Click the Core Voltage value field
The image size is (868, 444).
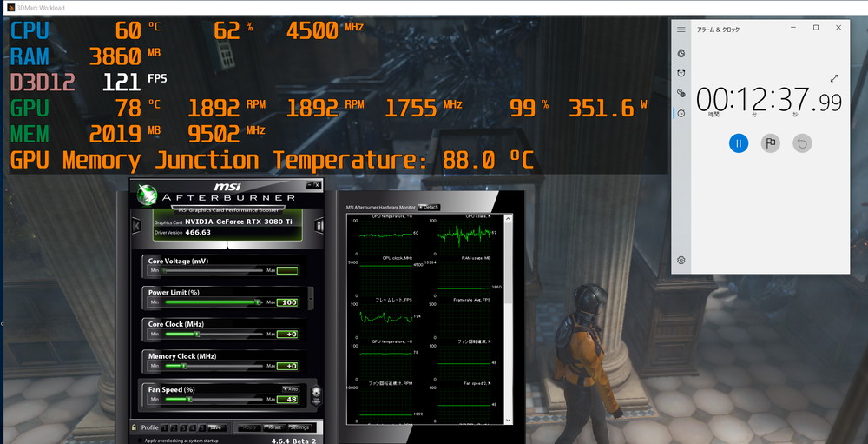tap(287, 270)
